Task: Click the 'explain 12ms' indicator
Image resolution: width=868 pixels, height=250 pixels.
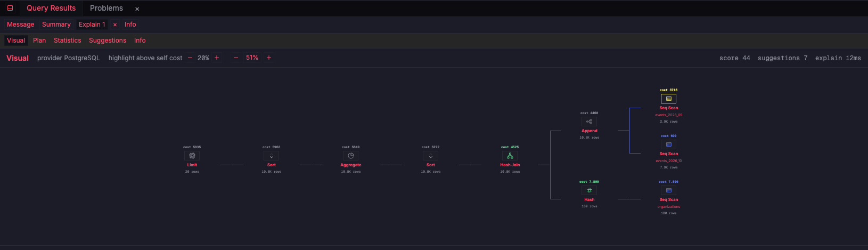Action: pyautogui.click(x=838, y=58)
